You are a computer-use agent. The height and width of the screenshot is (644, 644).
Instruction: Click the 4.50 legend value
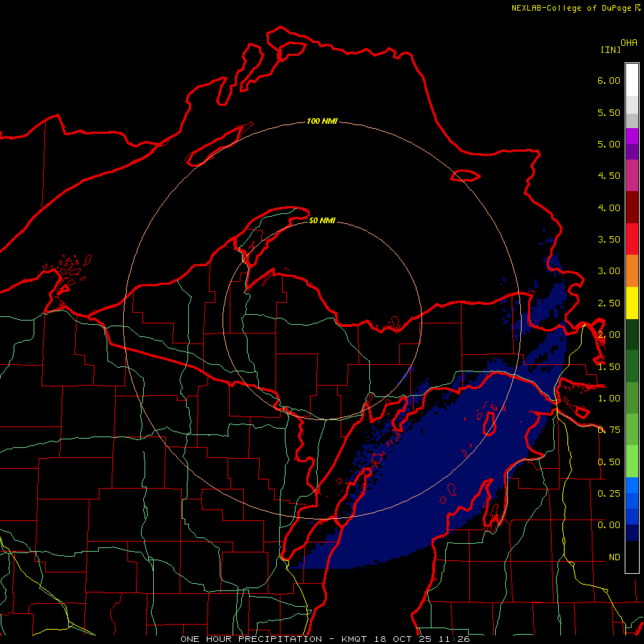click(609, 176)
